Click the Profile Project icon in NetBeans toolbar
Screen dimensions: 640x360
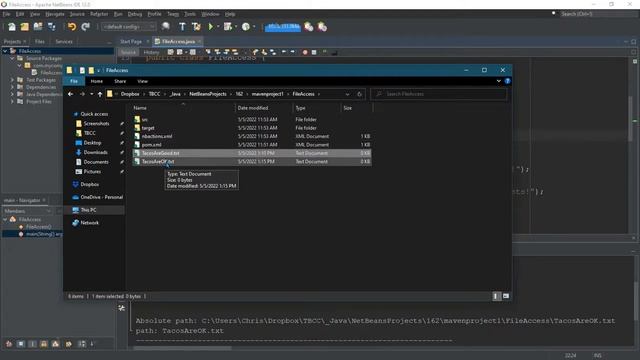[x=246, y=27]
